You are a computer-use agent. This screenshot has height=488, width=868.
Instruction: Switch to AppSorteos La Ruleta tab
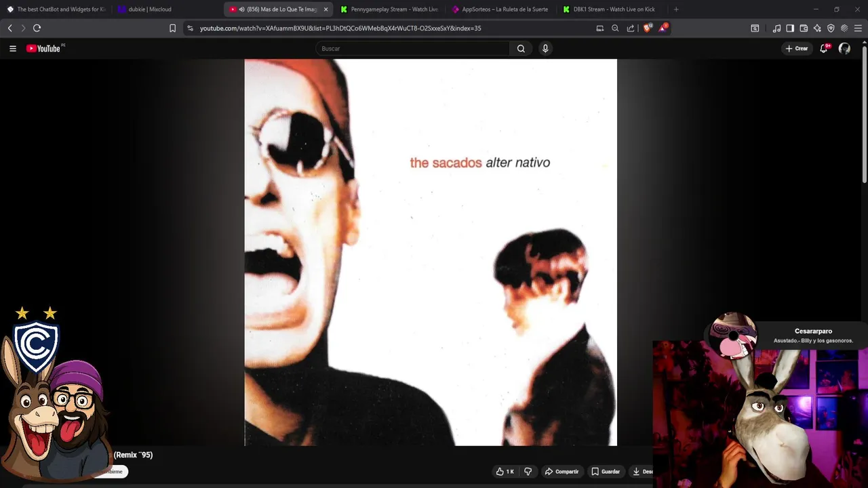click(500, 9)
